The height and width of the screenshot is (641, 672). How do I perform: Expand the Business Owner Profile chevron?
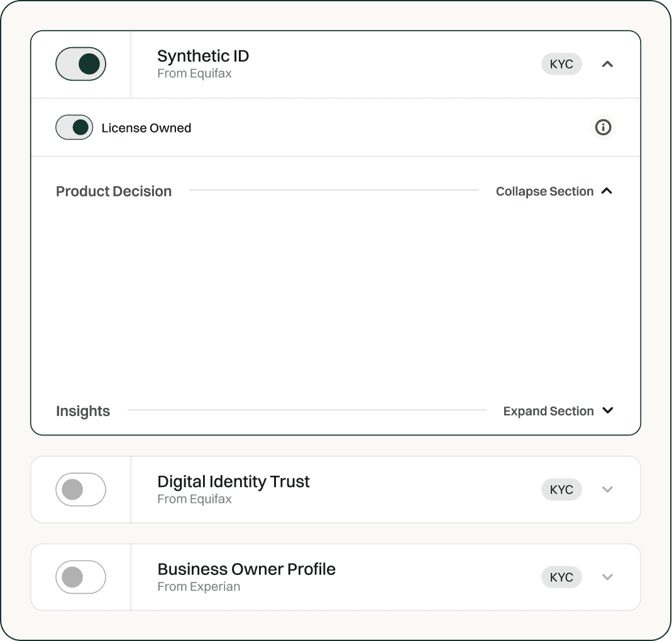607,577
